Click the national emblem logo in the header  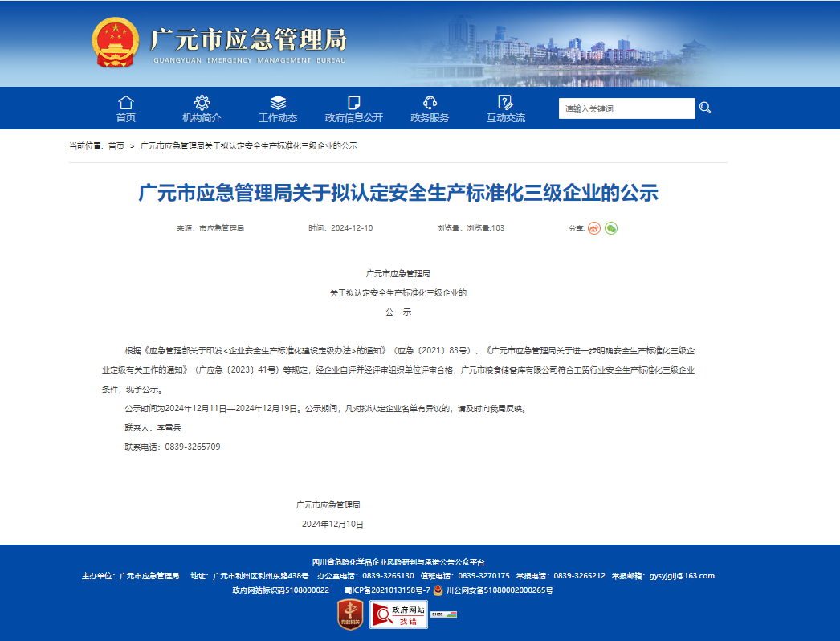pos(115,43)
